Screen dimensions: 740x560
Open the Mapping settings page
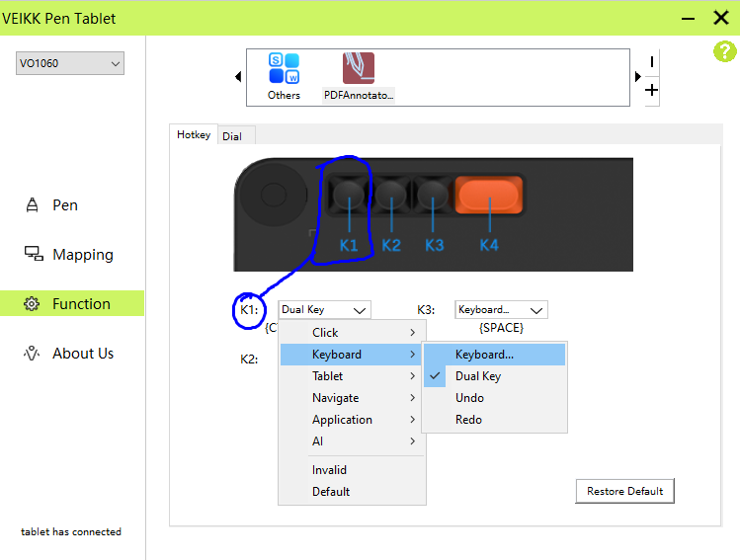coord(69,254)
